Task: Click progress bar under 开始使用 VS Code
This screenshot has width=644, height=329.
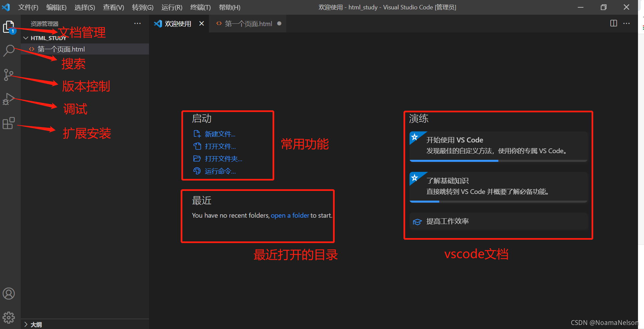Action: point(498,161)
